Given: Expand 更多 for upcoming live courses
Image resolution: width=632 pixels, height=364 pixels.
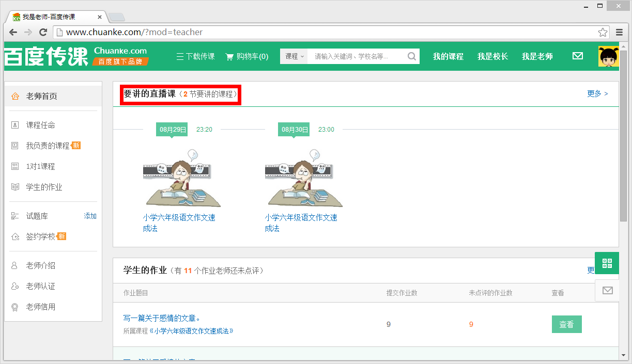Looking at the screenshot, I should point(594,94).
